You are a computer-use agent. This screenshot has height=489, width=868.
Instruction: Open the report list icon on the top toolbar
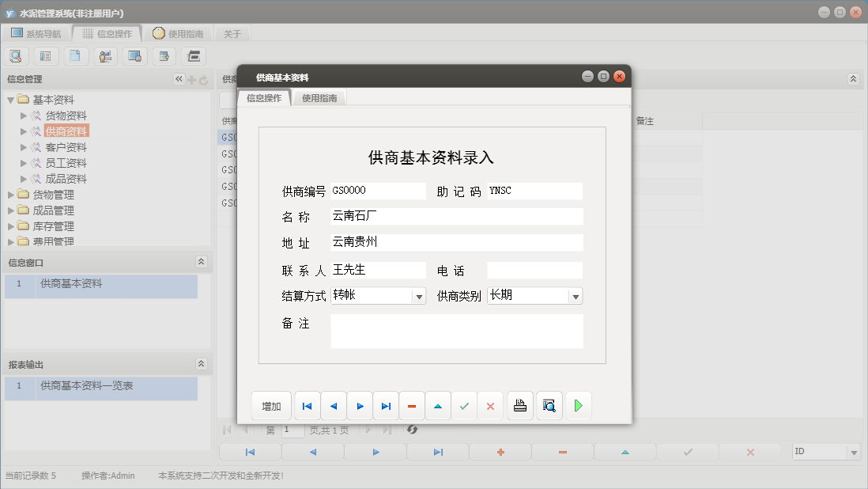[46, 56]
